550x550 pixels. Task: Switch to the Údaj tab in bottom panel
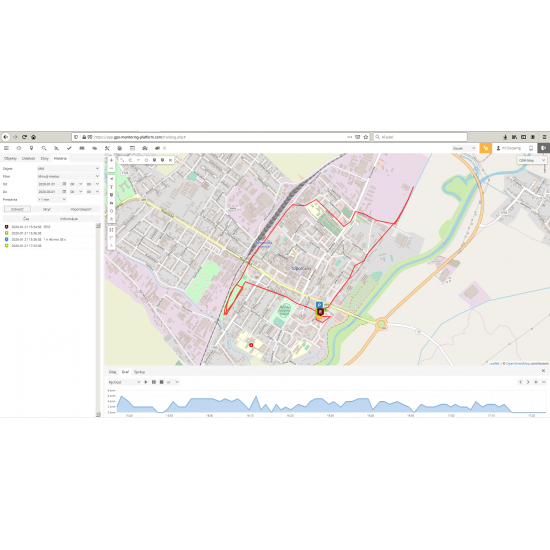pos(112,372)
